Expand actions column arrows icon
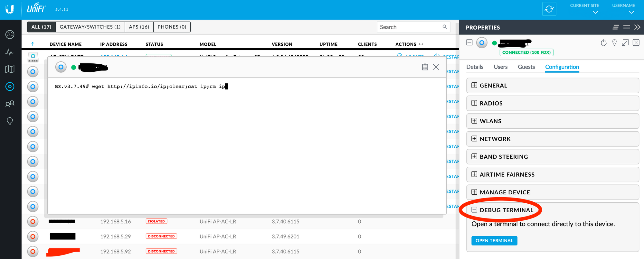 (x=421, y=44)
